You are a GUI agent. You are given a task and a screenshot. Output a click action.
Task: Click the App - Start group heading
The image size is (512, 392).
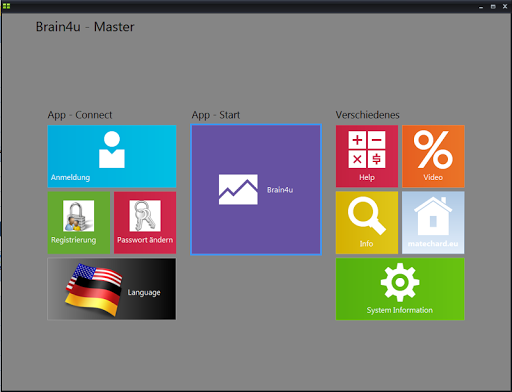pos(216,115)
